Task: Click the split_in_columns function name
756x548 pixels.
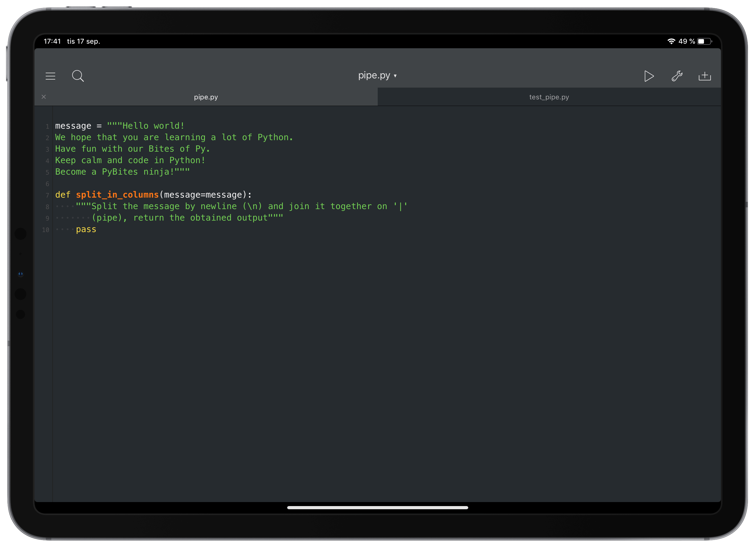Action: [117, 195]
